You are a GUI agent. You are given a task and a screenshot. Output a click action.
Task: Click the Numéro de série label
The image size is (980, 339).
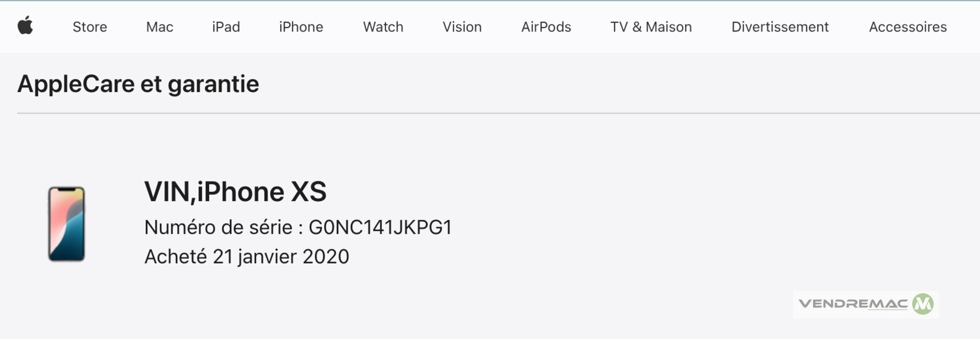tap(218, 227)
